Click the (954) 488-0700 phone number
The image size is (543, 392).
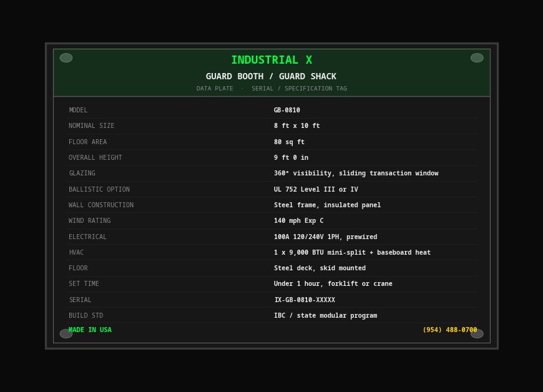point(450,330)
